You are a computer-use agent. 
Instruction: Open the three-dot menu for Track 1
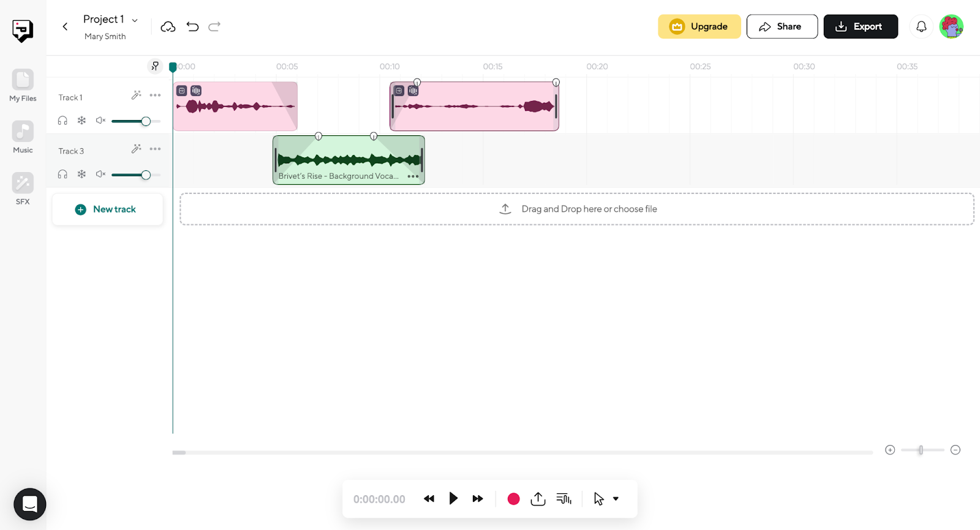pos(155,95)
